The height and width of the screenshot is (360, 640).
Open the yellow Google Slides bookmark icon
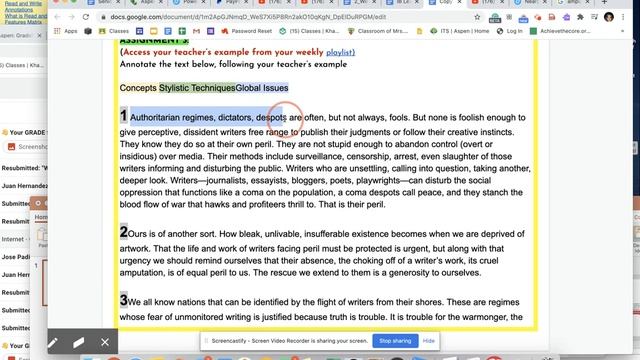pyautogui.click(x=153, y=31)
